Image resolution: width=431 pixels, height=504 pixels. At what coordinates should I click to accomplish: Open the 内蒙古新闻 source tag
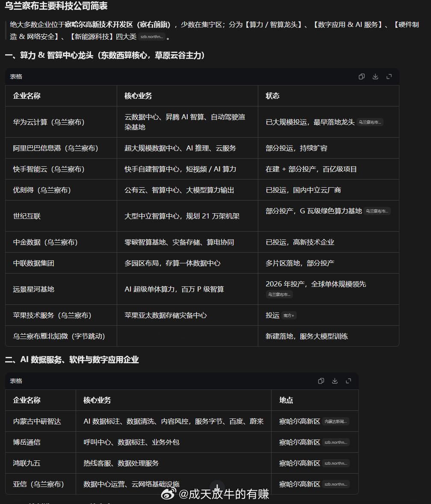(x=336, y=421)
